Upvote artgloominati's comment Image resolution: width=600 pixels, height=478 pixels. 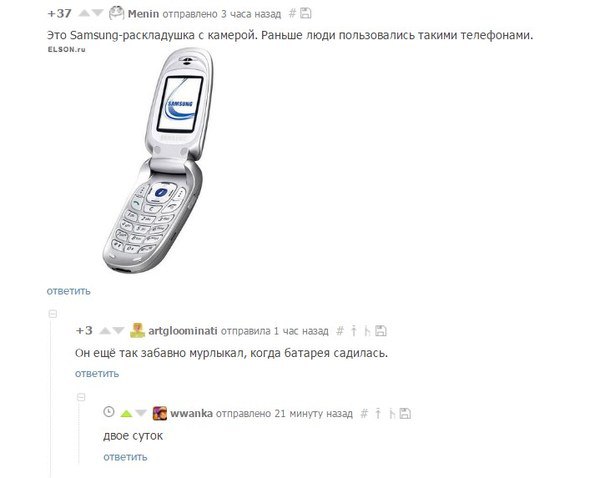(105, 331)
